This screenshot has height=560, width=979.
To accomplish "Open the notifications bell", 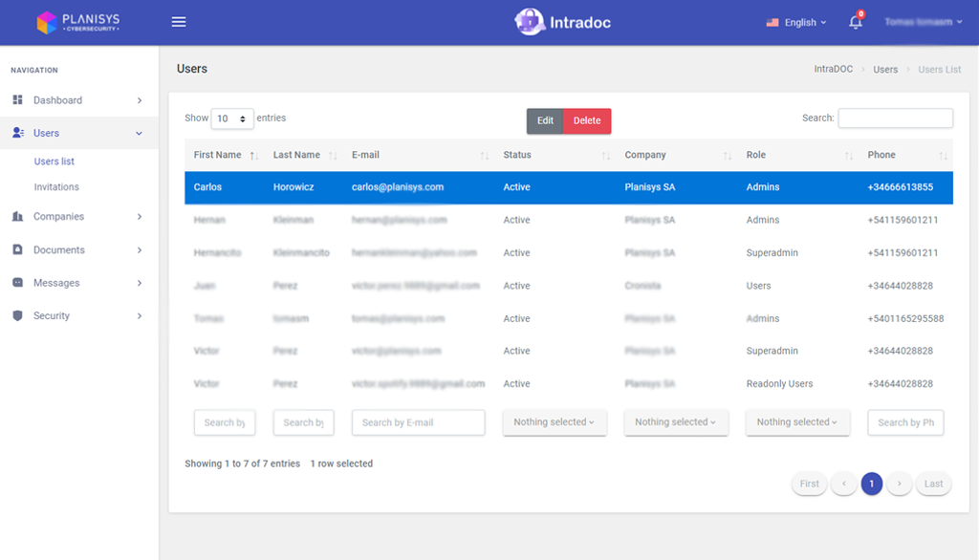I will [855, 22].
